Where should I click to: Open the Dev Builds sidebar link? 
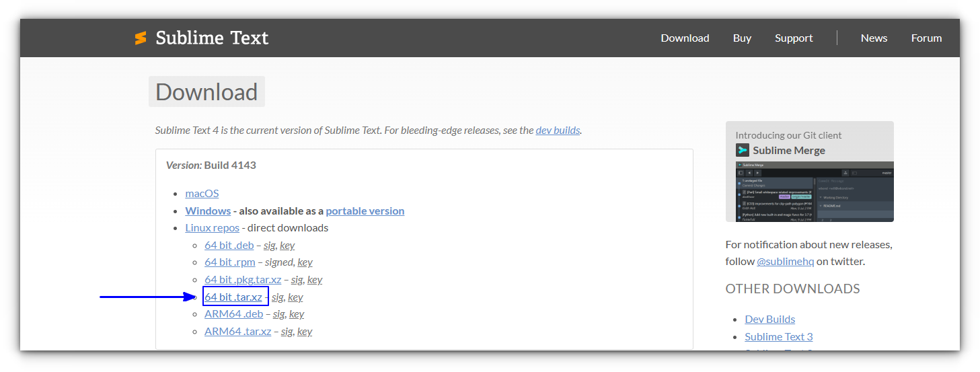coord(770,319)
